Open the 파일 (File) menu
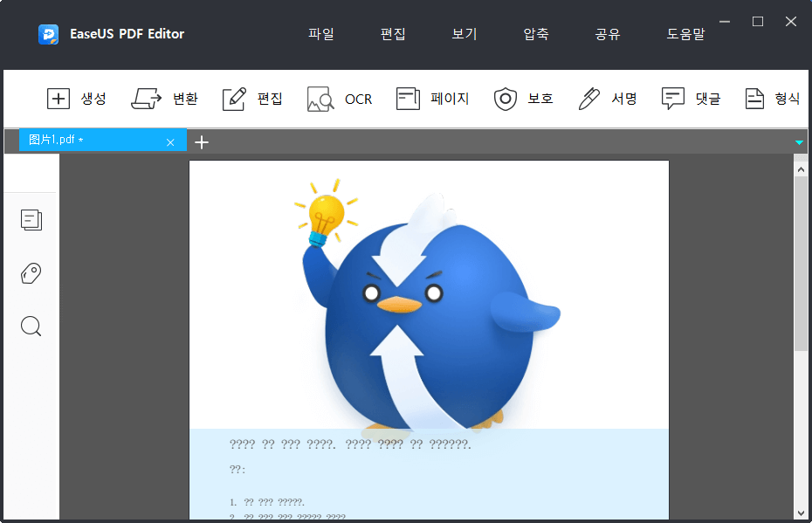The height and width of the screenshot is (523, 812). point(320,34)
